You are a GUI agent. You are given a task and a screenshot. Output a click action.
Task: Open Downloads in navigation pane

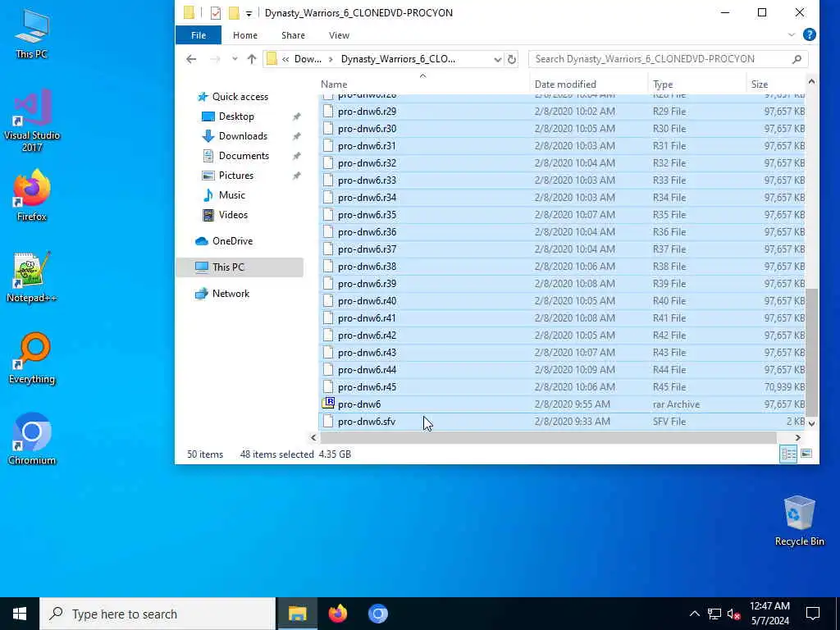pos(243,136)
